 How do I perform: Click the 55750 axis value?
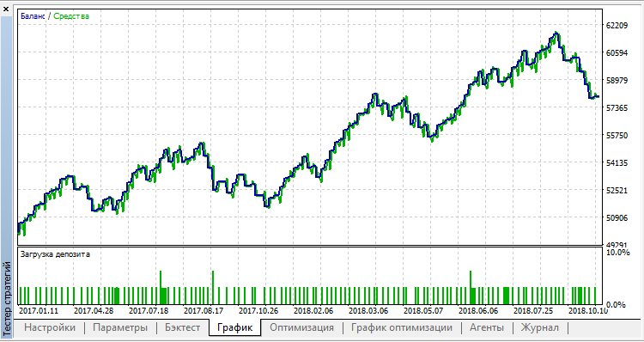pyautogui.click(x=617, y=135)
